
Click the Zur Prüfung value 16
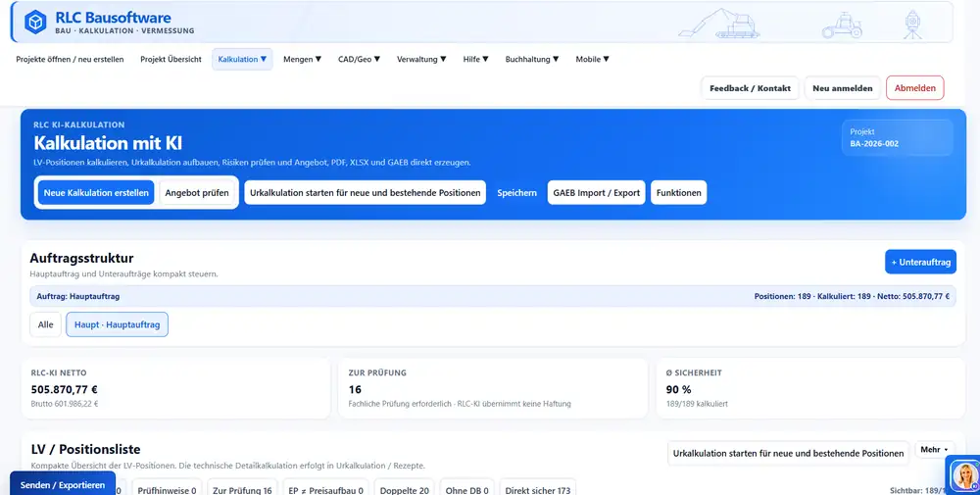point(355,389)
